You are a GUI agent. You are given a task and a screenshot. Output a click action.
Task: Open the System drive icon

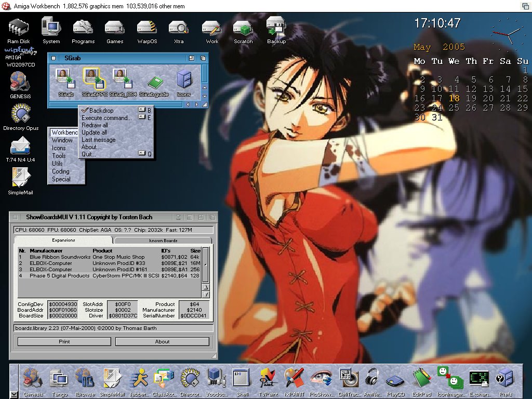tap(51, 31)
